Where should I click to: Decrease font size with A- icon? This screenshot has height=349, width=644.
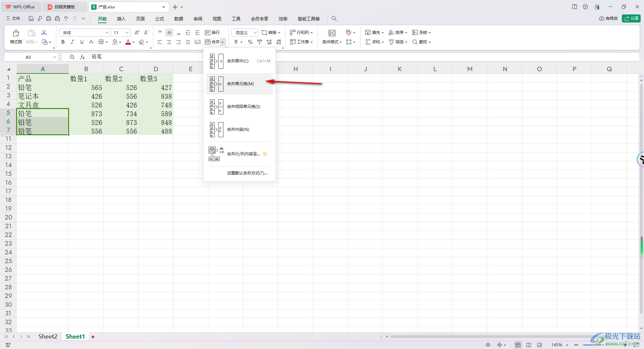pos(146,33)
